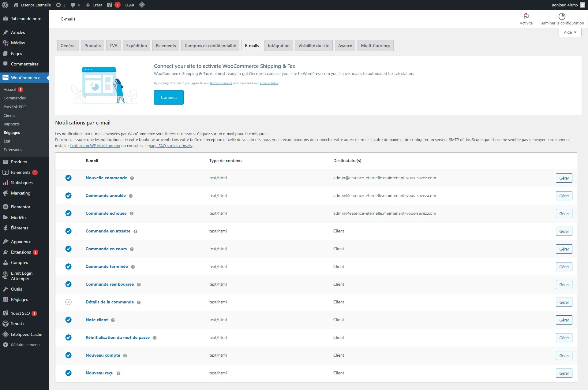
Task: Open Packlink PRO submenu item
Action: point(15,107)
